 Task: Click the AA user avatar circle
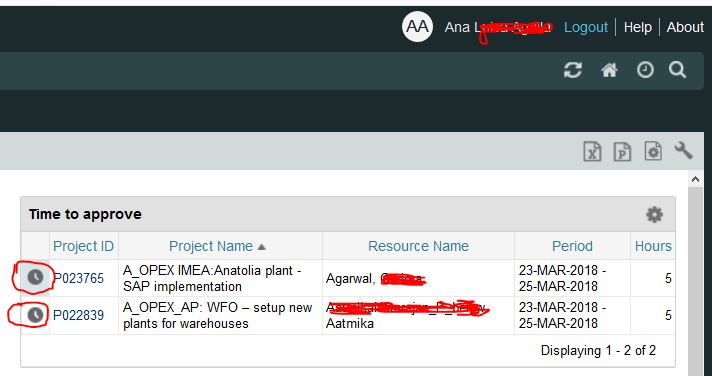pos(417,27)
